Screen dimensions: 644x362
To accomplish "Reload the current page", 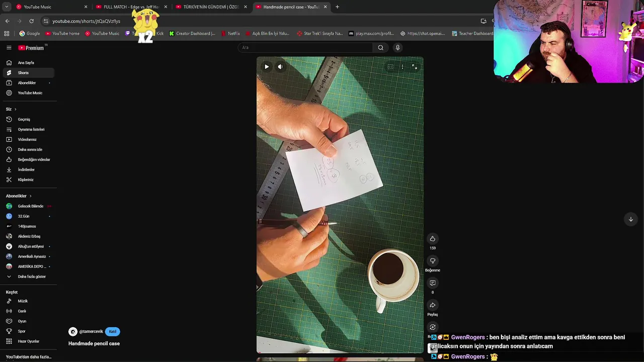I will coord(31,21).
